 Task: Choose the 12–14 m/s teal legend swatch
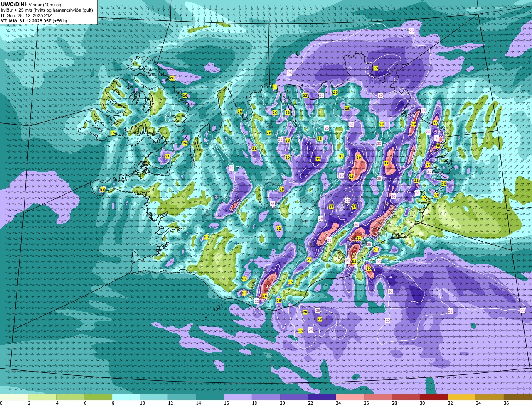(x=182, y=397)
